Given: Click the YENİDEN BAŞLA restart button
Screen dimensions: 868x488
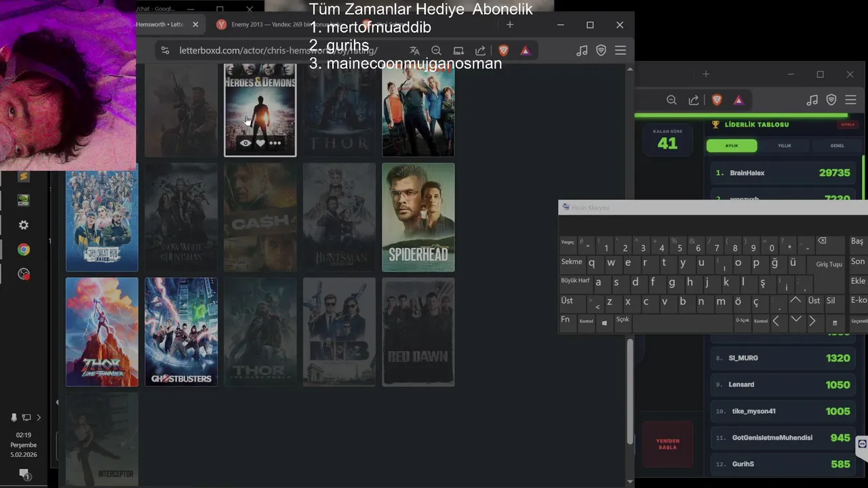Looking at the screenshot, I should pos(667,444).
